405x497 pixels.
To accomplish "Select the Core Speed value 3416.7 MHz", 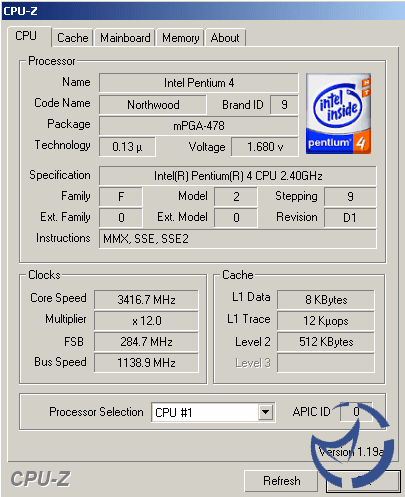I will (x=146, y=299).
